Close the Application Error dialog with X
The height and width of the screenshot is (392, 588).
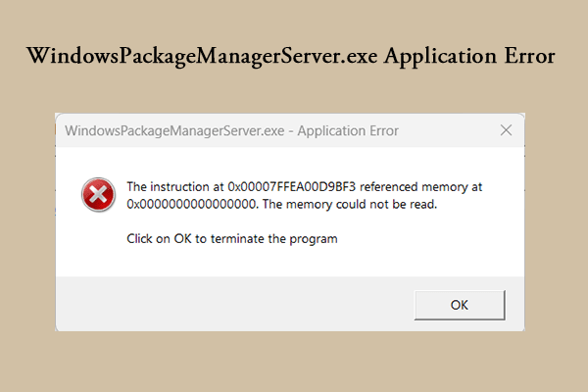[x=506, y=130]
